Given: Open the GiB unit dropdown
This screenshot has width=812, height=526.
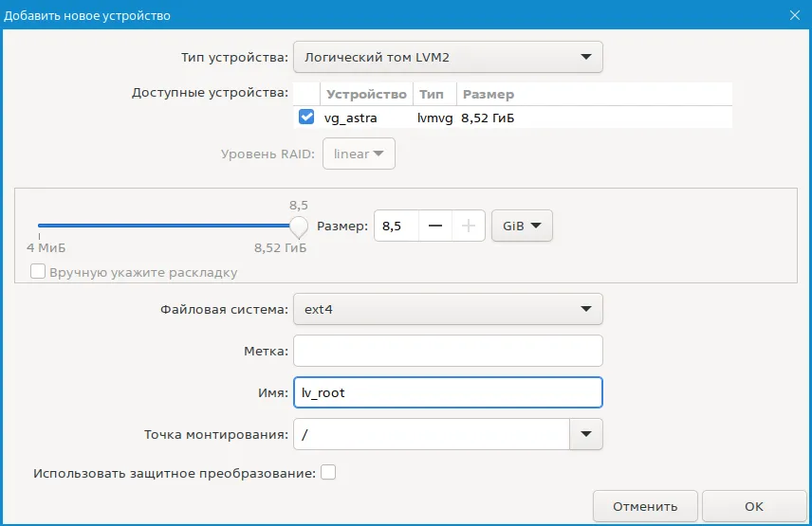Looking at the screenshot, I should click(x=522, y=226).
